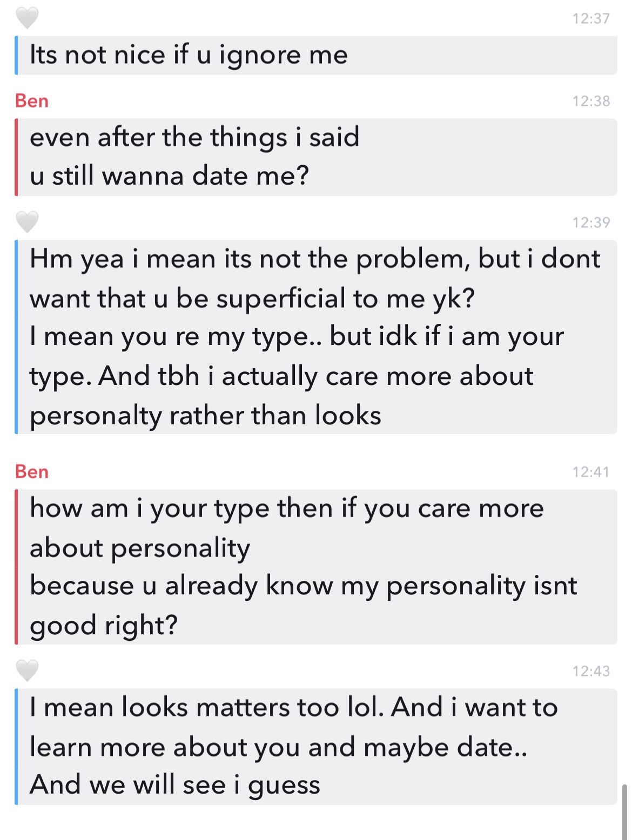Tap the 12:38 timestamp
Image resolution: width=632 pixels, height=840 pixels.
tap(591, 101)
